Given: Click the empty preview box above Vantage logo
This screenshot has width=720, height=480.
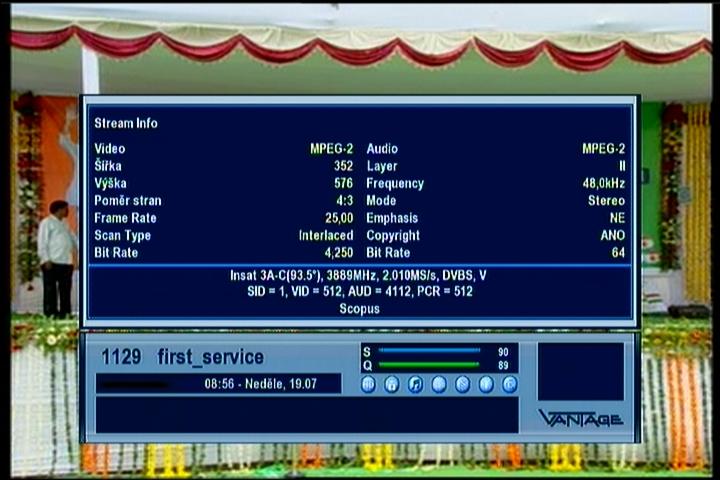Looking at the screenshot, I should (x=580, y=371).
